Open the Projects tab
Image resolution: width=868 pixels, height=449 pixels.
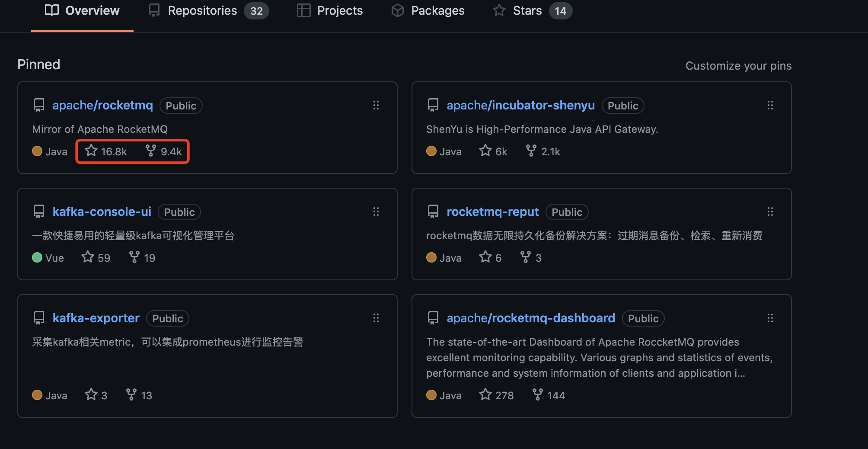pyautogui.click(x=330, y=11)
